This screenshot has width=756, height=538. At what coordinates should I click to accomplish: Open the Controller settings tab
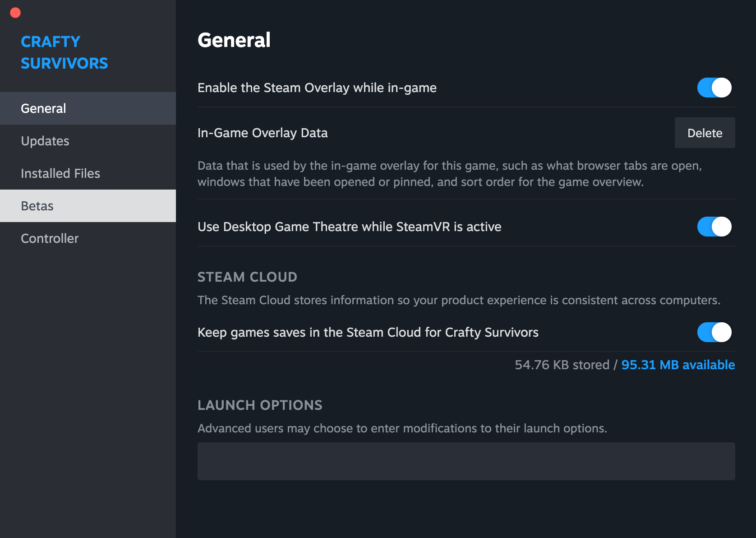click(88, 238)
